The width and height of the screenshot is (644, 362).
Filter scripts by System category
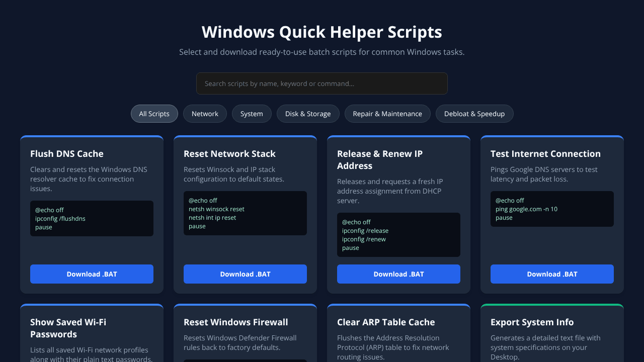pyautogui.click(x=252, y=114)
